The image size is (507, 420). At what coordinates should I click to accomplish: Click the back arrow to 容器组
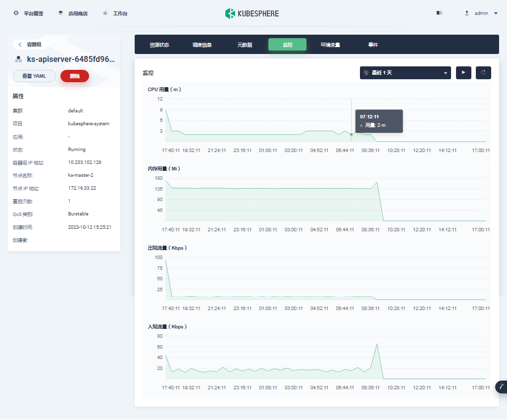[x=20, y=45]
